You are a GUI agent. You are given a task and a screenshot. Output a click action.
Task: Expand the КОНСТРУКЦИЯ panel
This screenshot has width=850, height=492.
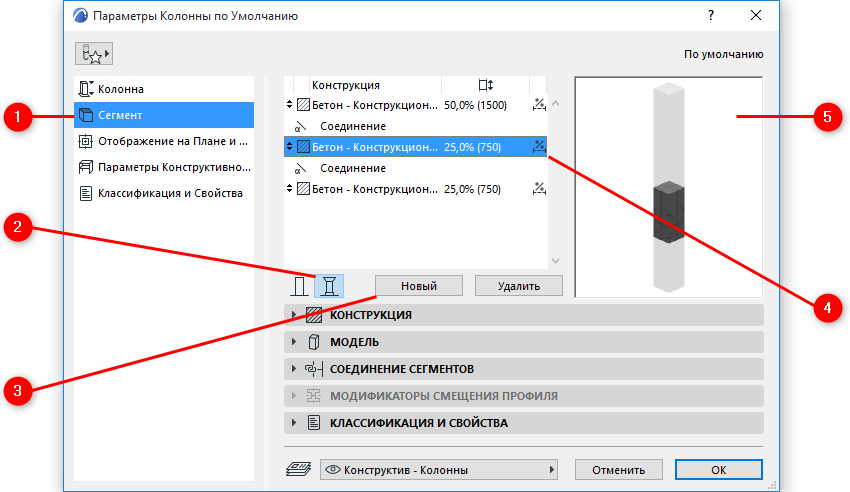click(524, 315)
